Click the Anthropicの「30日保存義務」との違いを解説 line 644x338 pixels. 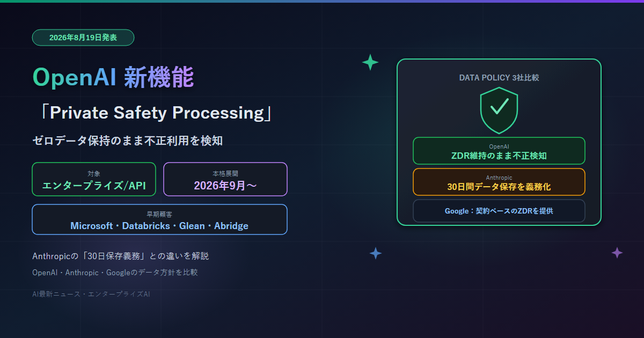click(x=121, y=256)
